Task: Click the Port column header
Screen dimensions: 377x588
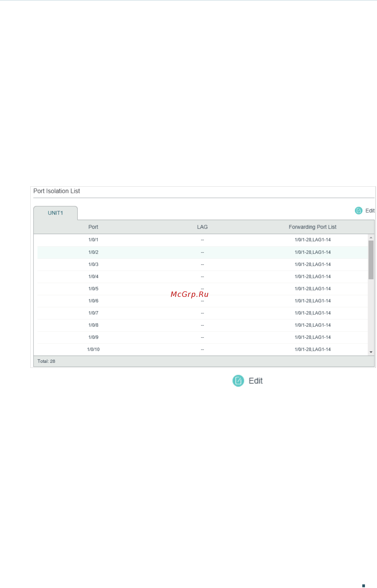Action: coord(93,227)
